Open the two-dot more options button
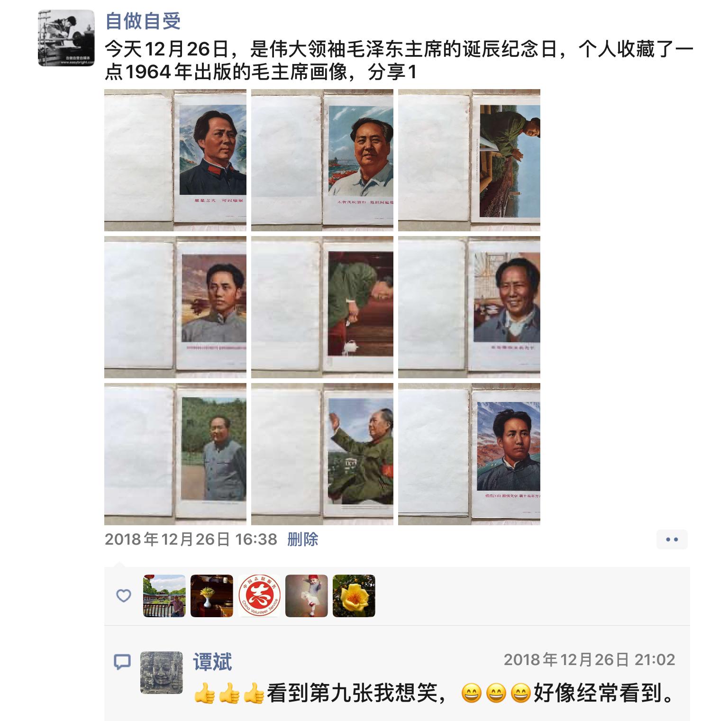728x721 pixels. click(x=672, y=539)
